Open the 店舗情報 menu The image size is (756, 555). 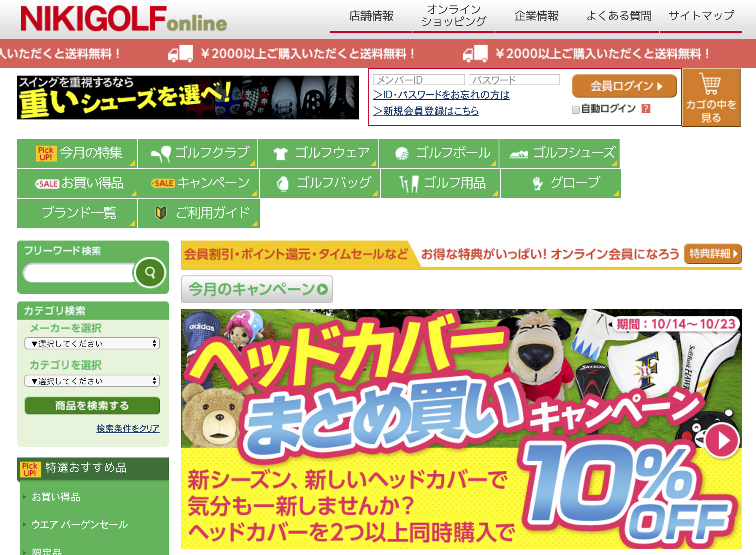pyautogui.click(x=371, y=16)
